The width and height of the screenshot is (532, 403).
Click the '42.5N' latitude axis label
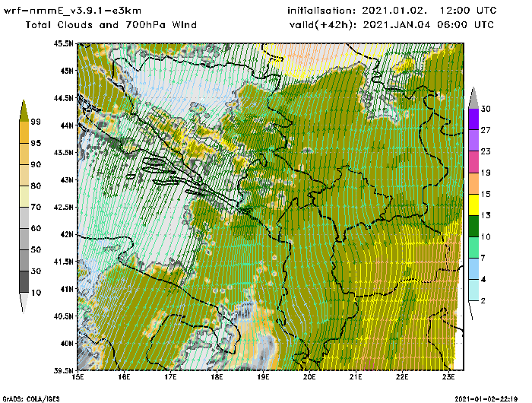[x=63, y=207]
